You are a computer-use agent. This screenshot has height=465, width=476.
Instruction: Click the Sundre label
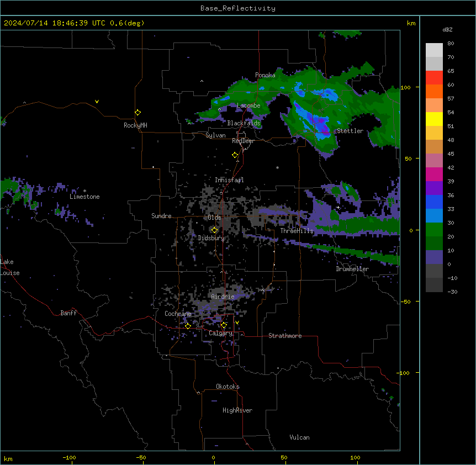pos(161,216)
